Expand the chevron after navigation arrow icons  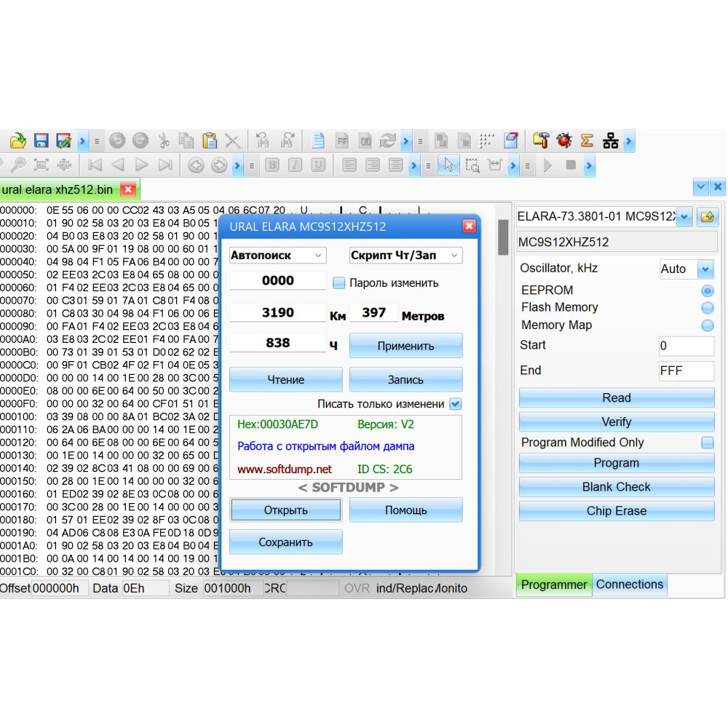point(237,165)
